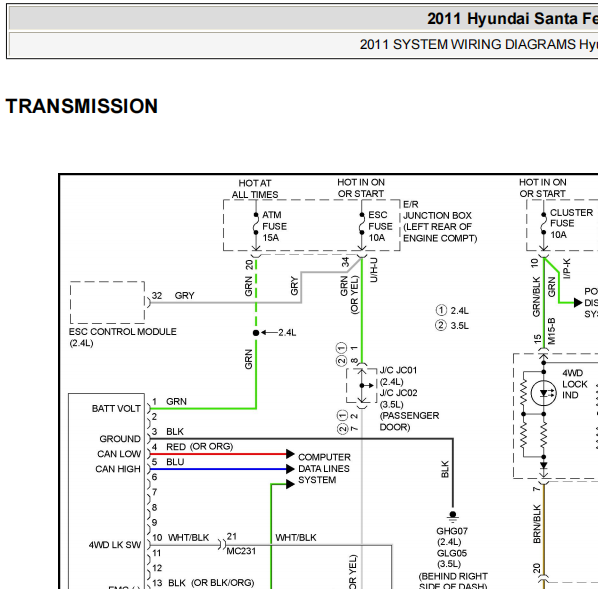Click the GHG07 ground symbol
This screenshot has height=589, width=598.
click(453, 516)
